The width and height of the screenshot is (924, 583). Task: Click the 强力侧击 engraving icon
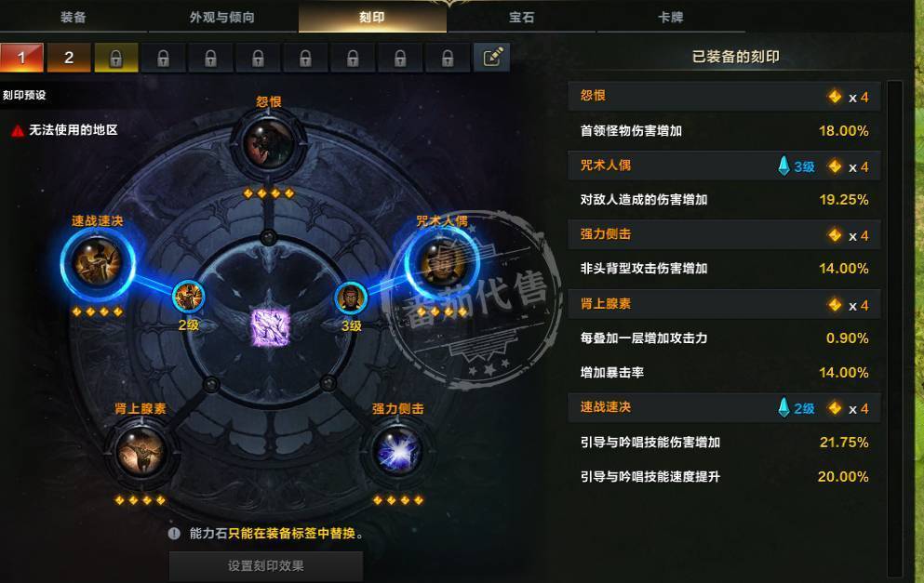[x=397, y=451]
